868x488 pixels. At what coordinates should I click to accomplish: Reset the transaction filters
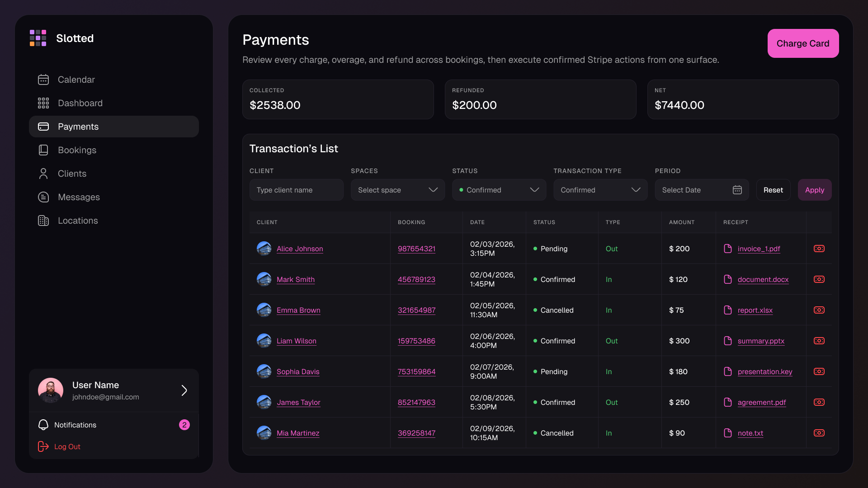click(x=773, y=190)
